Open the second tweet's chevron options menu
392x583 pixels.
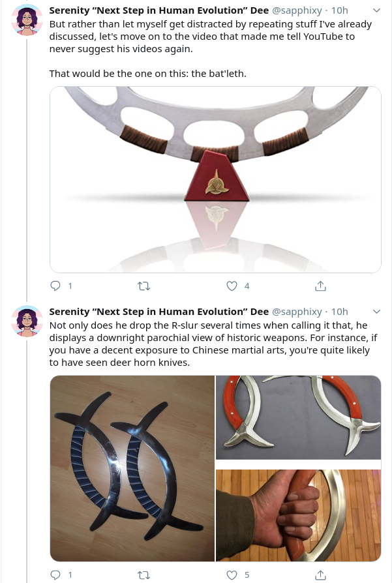point(376,312)
